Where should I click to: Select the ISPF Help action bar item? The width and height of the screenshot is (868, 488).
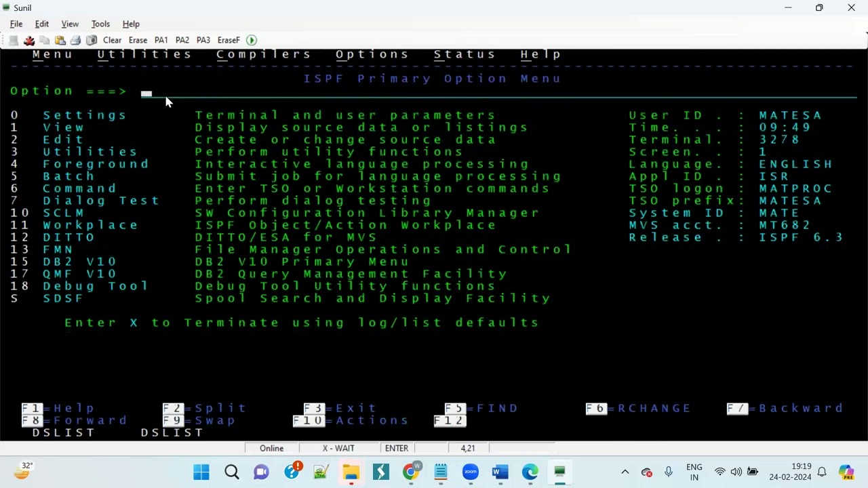pyautogui.click(x=540, y=54)
